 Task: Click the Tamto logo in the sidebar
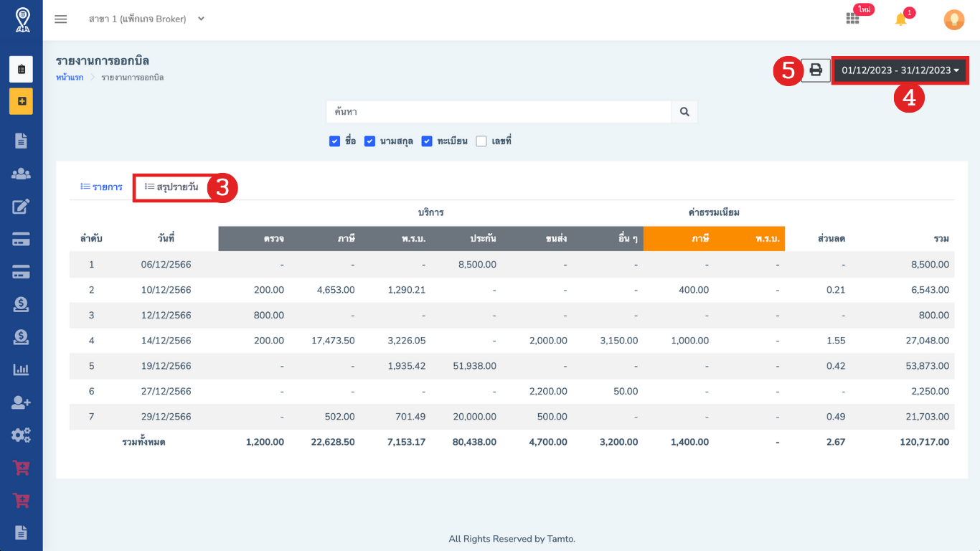(x=22, y=20)
